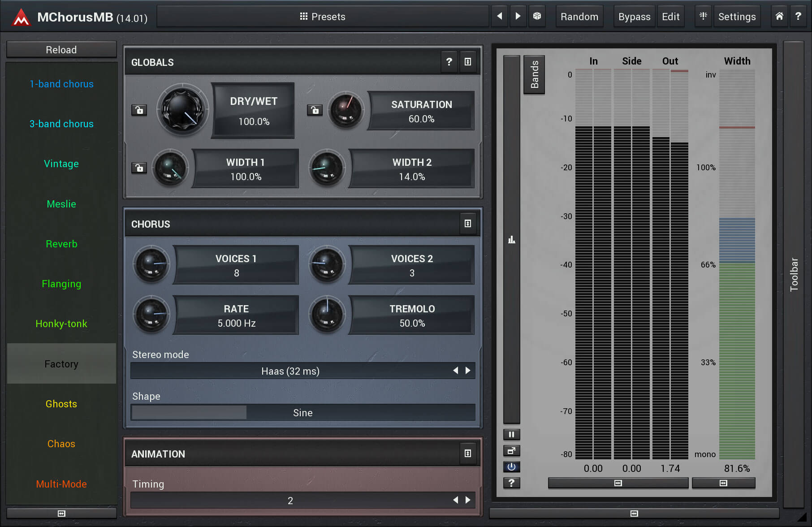Click the MeldaProduction logo icon
Image resolution: width=812 pixels, height=527 pixels.
(21, 17)
